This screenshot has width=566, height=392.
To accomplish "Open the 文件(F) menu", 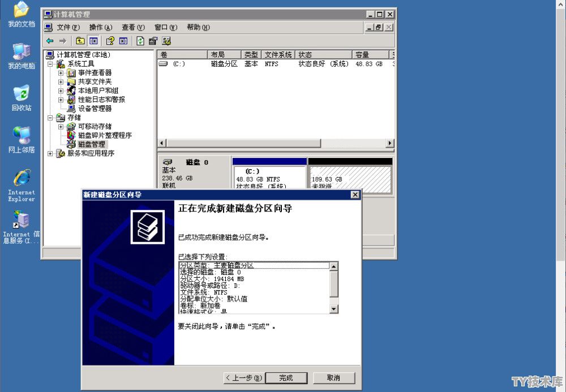I will (68, 27).
